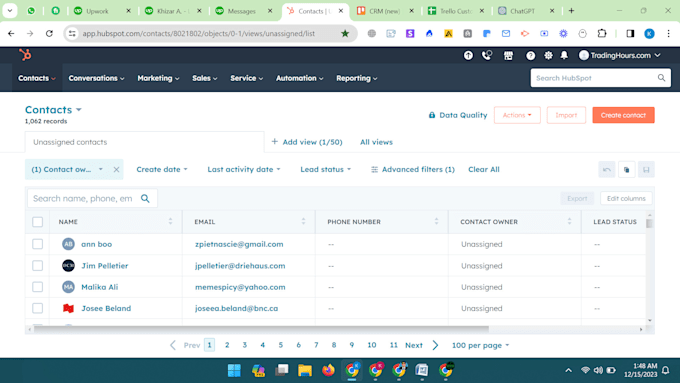Click the site info icon in address bar
The width and height of the screenshot is (680, 383).
[x=72, y=33]
